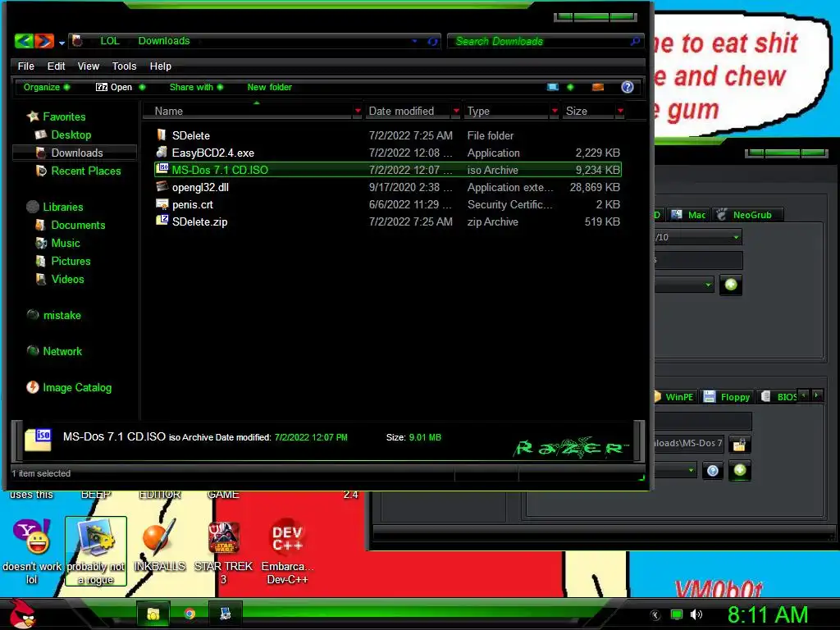Open the 'mistake' computer entry in sidebar
The height and width of the screenshot is (630, 840).
pos(54,315)
